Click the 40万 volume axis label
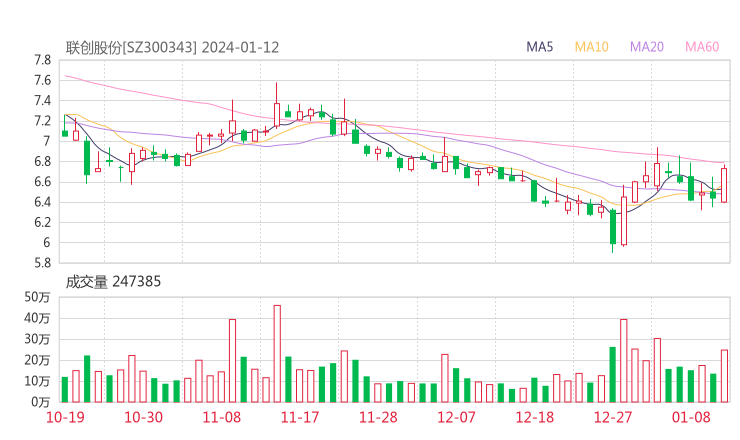 pos(37,318)
